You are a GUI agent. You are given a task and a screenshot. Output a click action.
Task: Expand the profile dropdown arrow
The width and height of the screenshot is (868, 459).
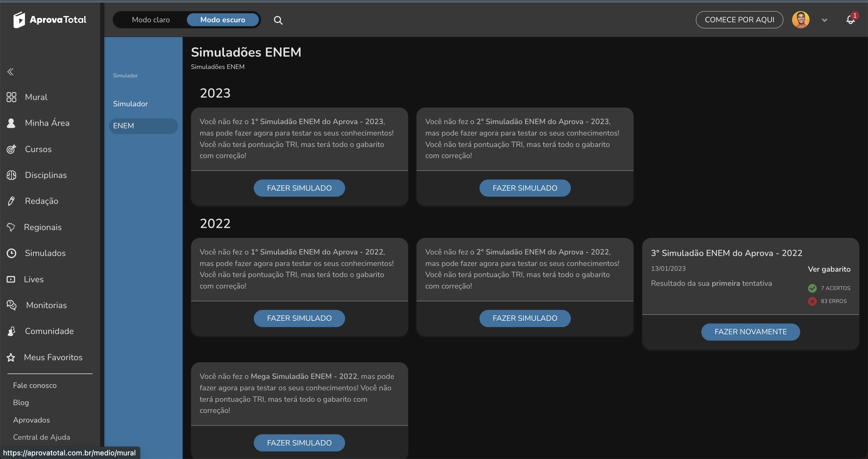(825, 20)
